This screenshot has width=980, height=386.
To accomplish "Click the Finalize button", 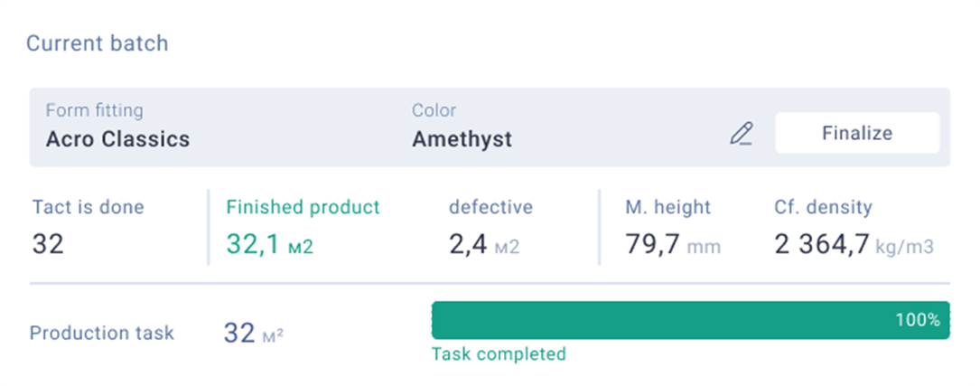I will tap(857, 133).
